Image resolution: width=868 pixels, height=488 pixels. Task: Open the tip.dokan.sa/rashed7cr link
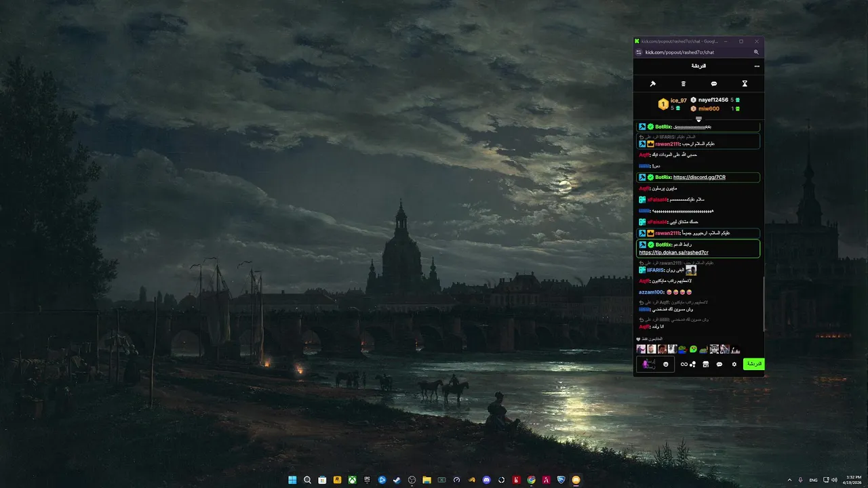click(673, 253)
